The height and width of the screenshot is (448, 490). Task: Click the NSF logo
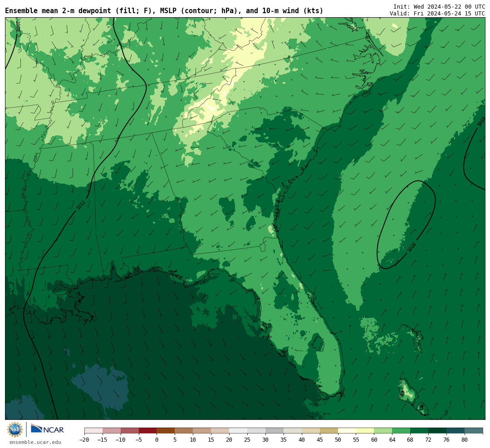click(x=15, y=429)
